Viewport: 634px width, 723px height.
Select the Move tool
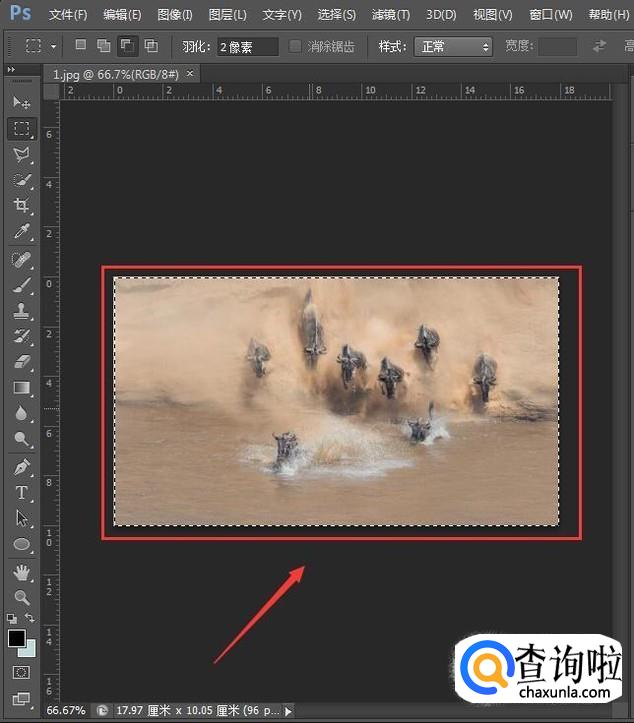click(21, 103)
